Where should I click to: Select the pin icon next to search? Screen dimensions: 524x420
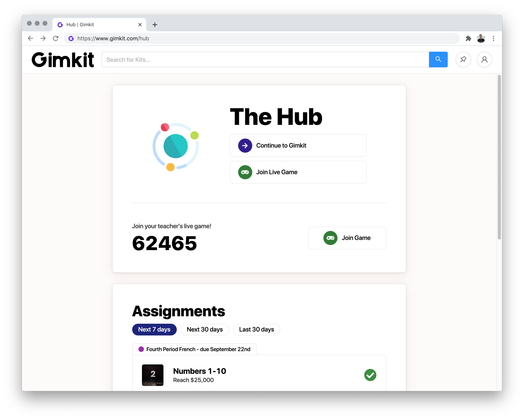[x=463, y=59]
